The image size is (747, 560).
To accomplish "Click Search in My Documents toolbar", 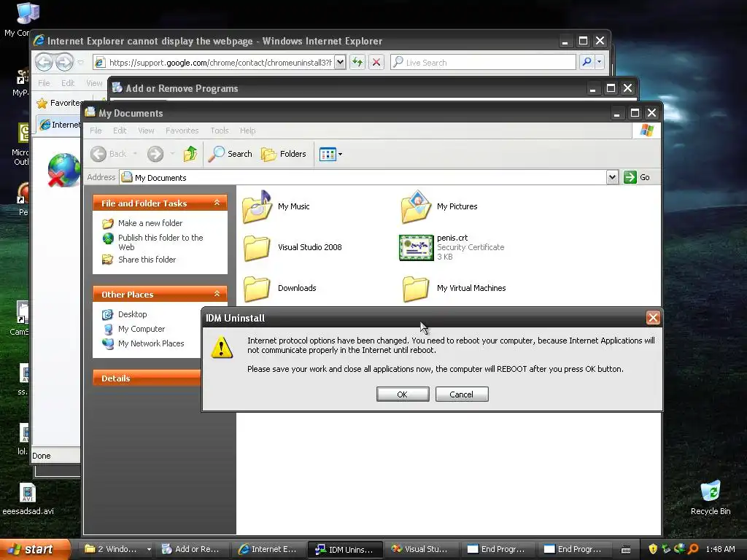I will (x=230, y=154).
